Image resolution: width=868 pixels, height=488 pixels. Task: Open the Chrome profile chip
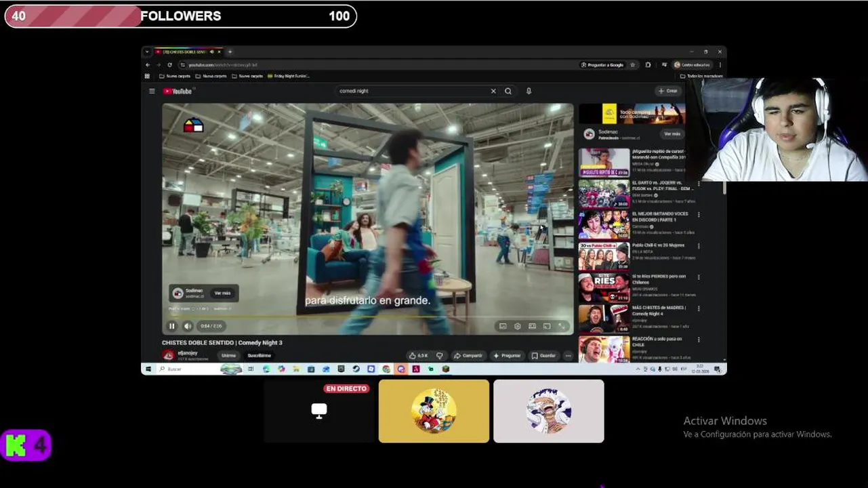click(693, 65)
